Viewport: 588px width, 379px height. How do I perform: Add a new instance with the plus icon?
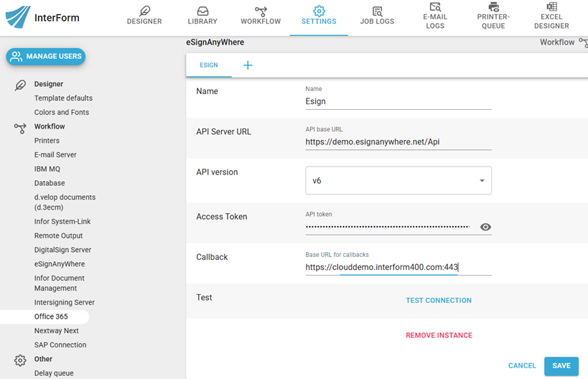click(x=248, y=65)
